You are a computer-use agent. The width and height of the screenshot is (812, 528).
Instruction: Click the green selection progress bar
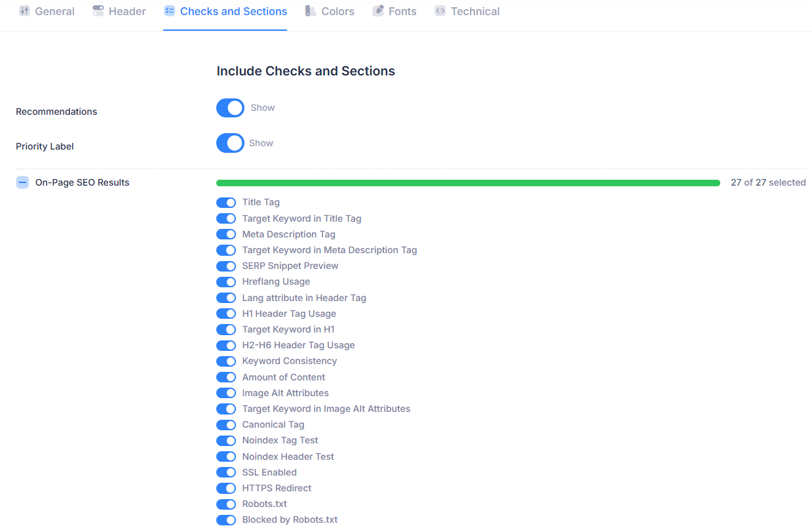pos(468,183)
